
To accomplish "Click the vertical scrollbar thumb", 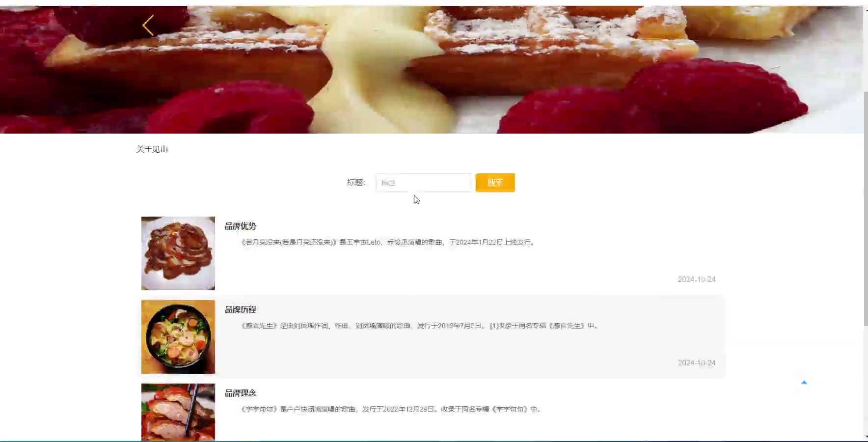I will pos(866,209).
